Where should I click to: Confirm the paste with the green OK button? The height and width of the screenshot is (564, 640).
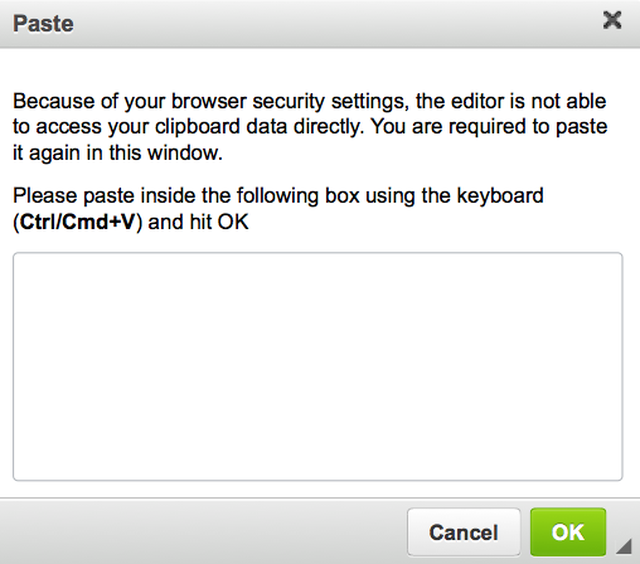567,532
